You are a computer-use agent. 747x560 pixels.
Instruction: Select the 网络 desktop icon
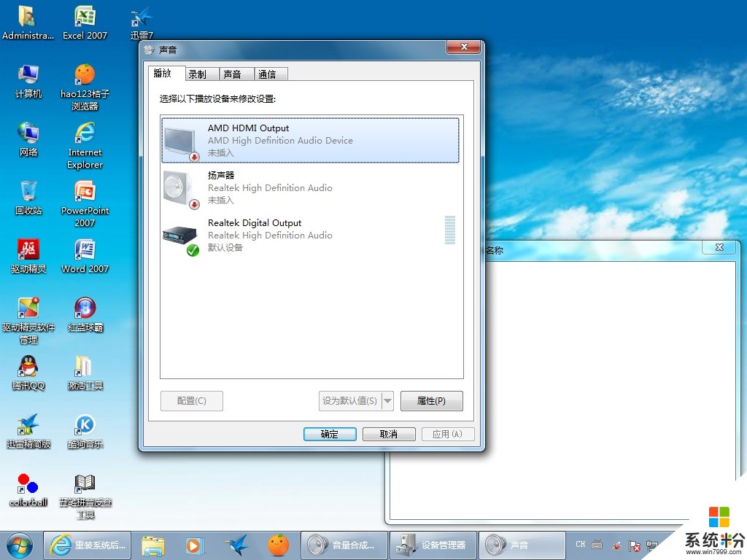[x=28, y=139]
